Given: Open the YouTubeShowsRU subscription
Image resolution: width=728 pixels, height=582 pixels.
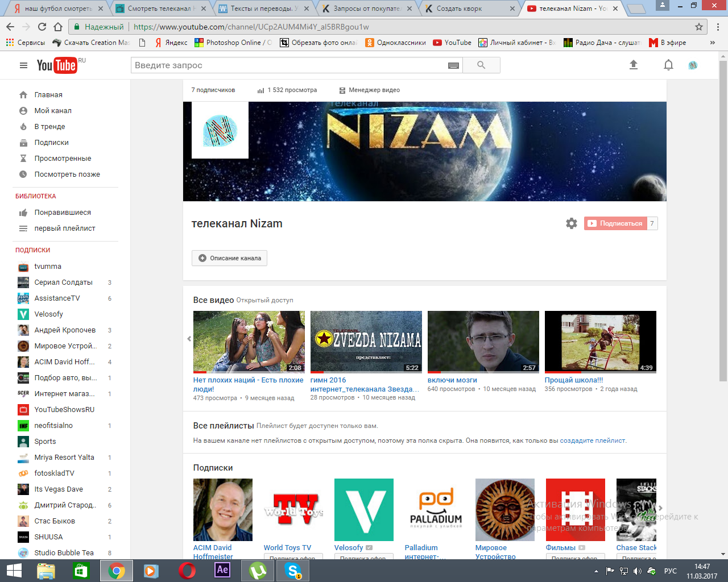Looking at the screenshot, I should pos(65,410).
